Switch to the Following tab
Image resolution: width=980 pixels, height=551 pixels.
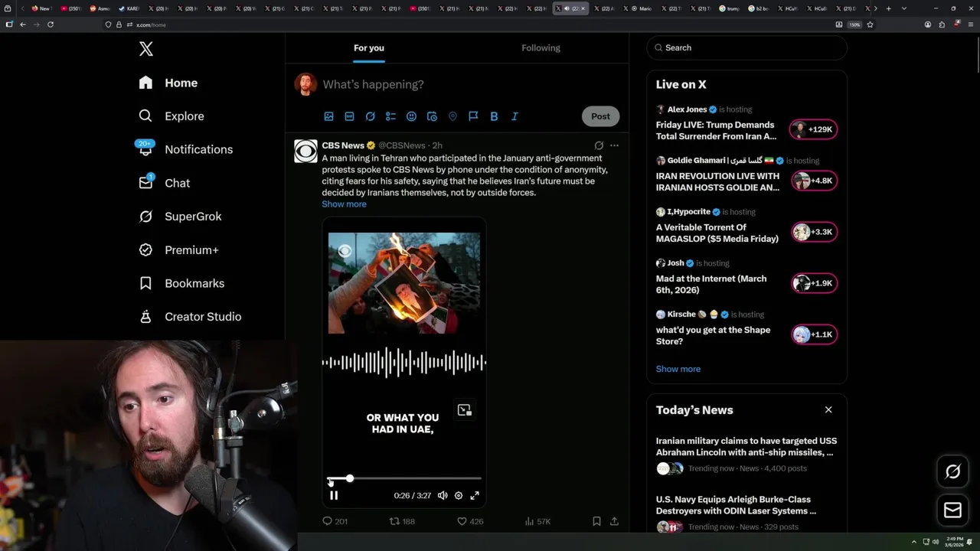click(x=541, y=47)
